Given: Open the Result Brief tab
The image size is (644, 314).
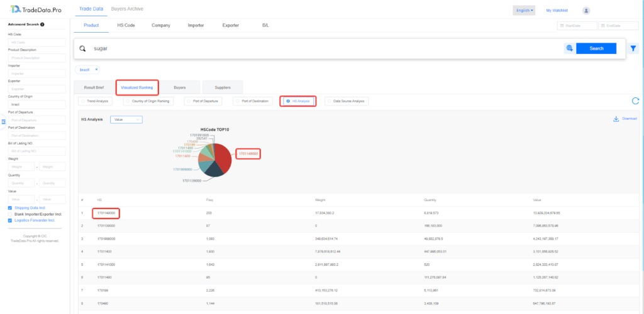Looking at the screenshot, I should 94,88.
